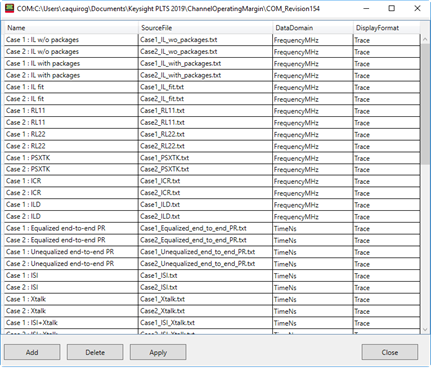The image size is (432, 368).
Task: Click Trace cell in Case 1 ICR row
Action: click(386, 181)
